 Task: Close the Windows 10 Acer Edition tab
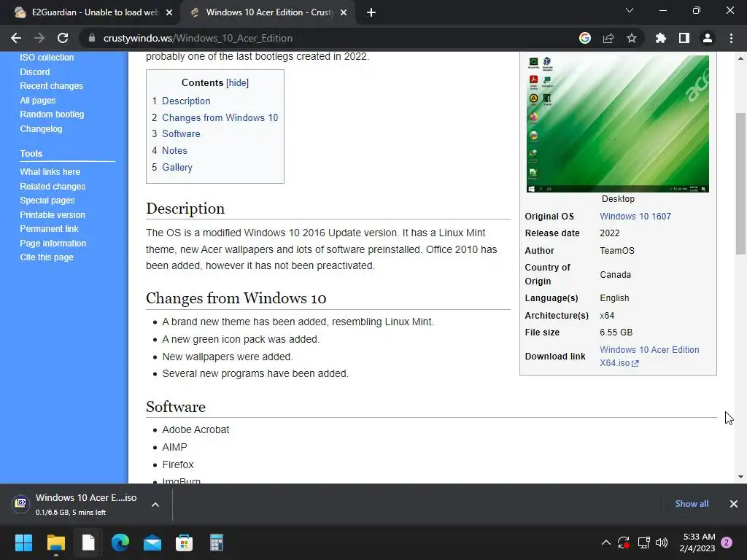[344, 12]
